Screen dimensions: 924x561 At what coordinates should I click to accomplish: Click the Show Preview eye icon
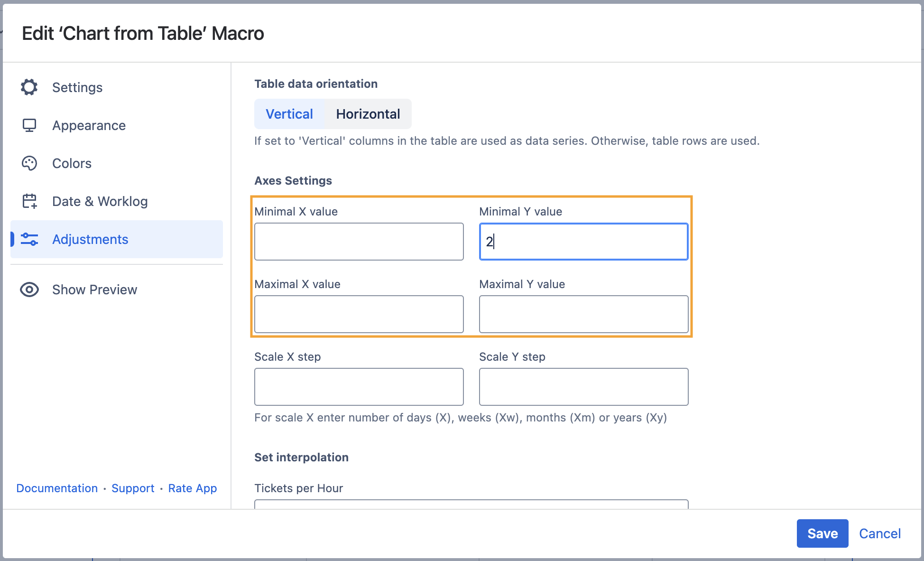tap(29, 290)
